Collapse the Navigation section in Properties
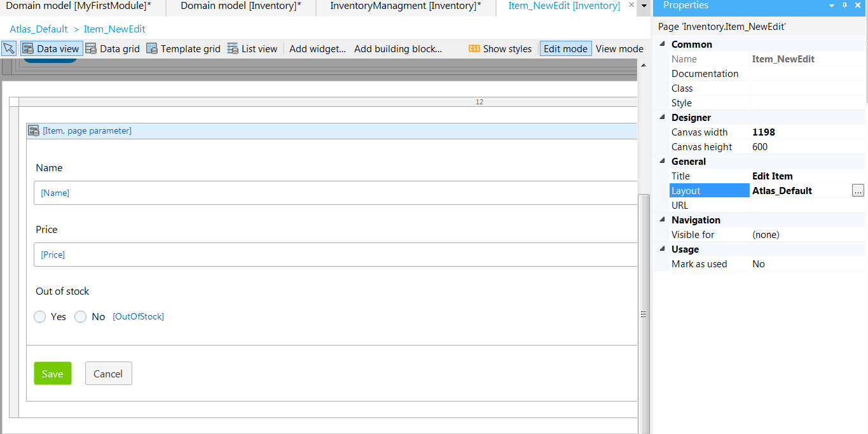 pos(663,220)
